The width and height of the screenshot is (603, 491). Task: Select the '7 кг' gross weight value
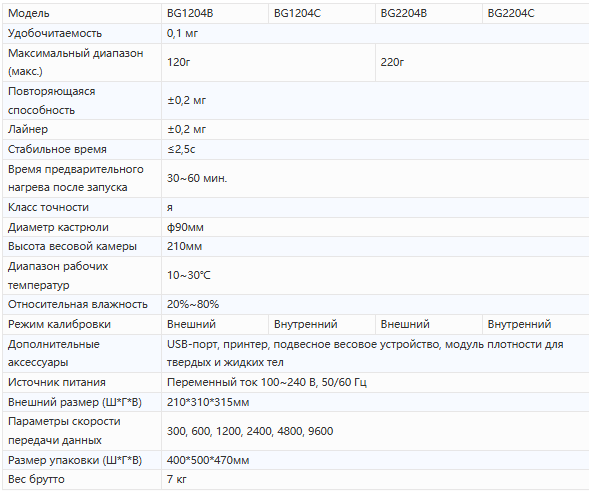click(178, 480)
